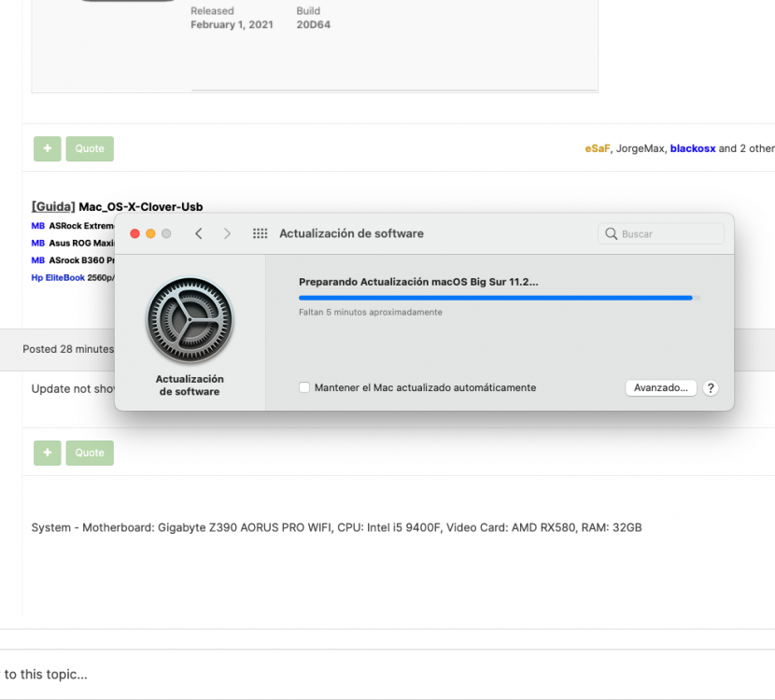The image size is (775, 700).
Task: Click the Software Update gear icon
Action: coord(190,319)
